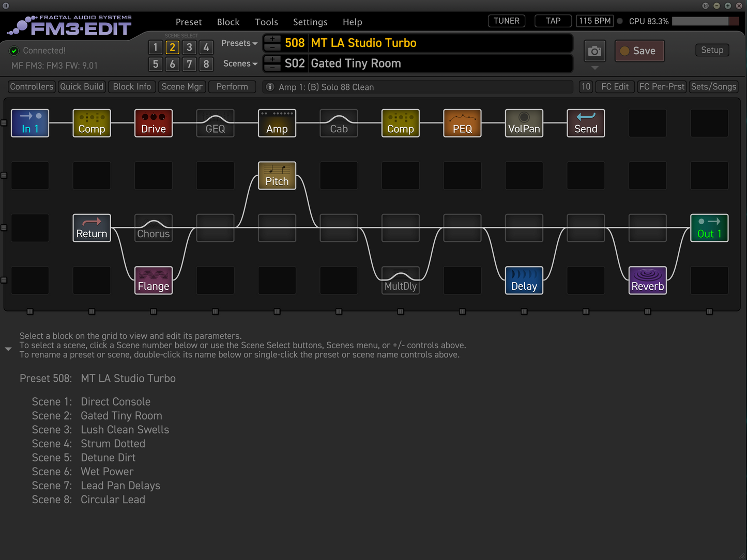This screenshot has width=747, height=560.
Task: Click the CPU usage meter bar
Action: (705, 21)
